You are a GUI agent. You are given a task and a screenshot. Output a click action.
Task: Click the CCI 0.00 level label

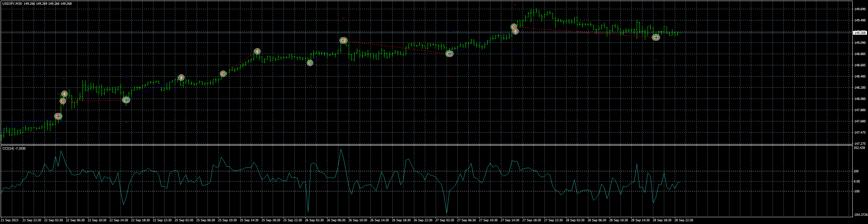(857, 182)
